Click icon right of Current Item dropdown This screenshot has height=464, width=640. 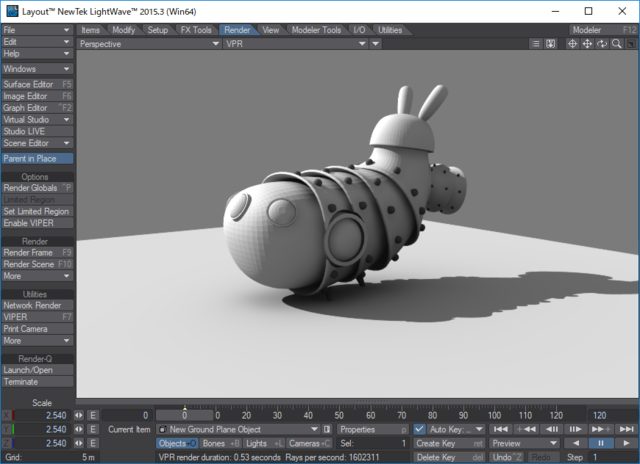point(327,429)
